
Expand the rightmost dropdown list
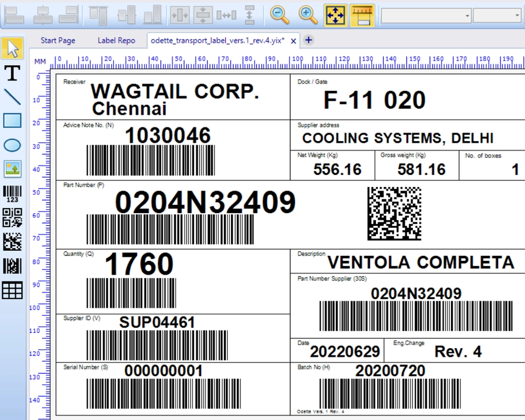[x=517, y=15]
